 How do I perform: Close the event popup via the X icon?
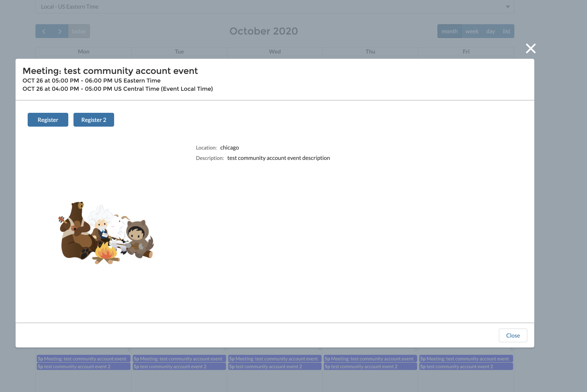(531, 48)
